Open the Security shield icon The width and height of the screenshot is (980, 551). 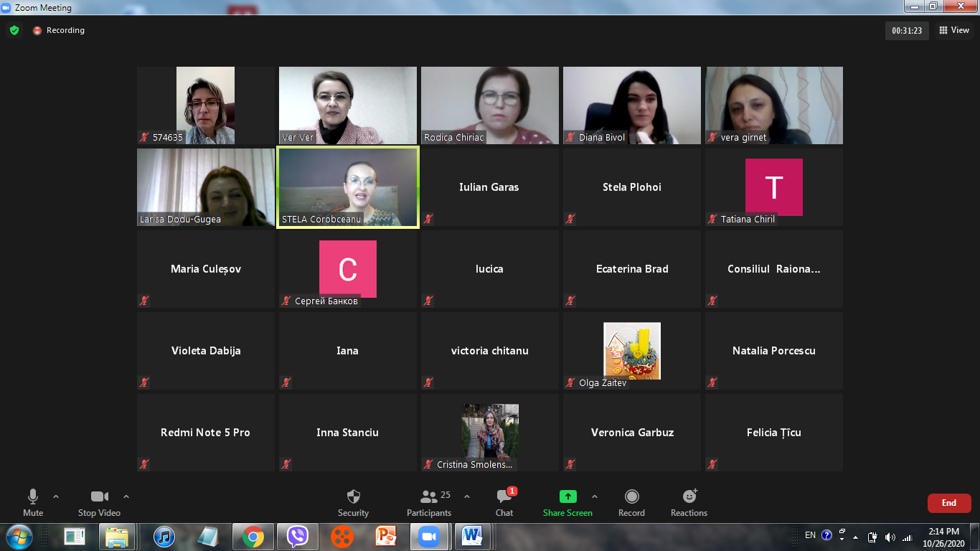[353, 497]
